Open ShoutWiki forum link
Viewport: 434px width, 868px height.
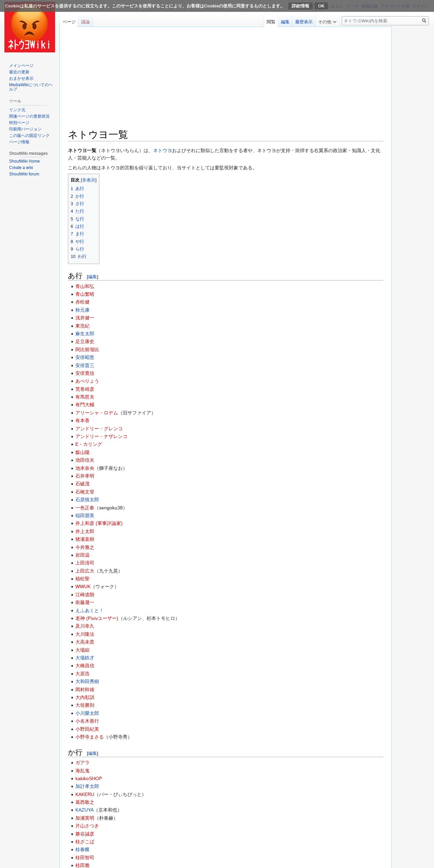tap(24, 174)
